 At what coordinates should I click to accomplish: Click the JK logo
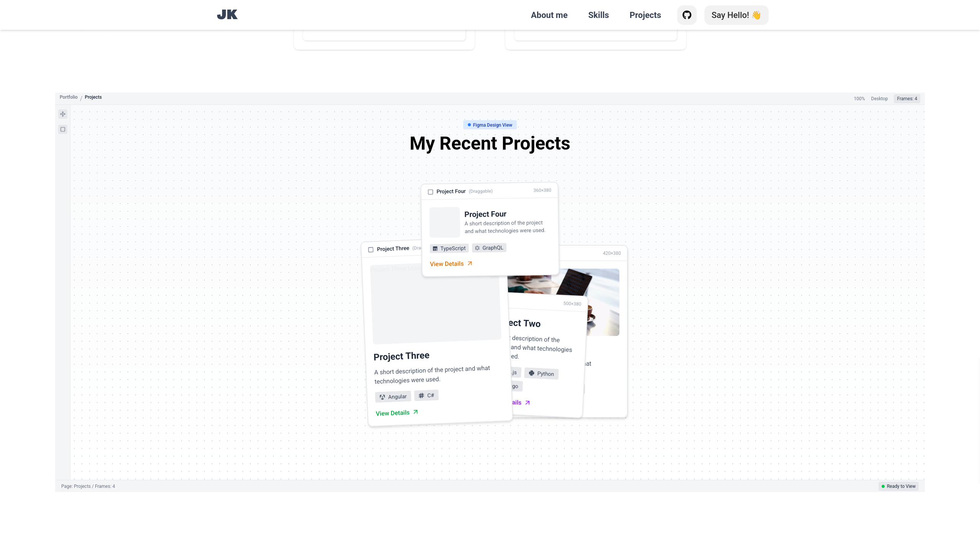click(x=227, y=15)
